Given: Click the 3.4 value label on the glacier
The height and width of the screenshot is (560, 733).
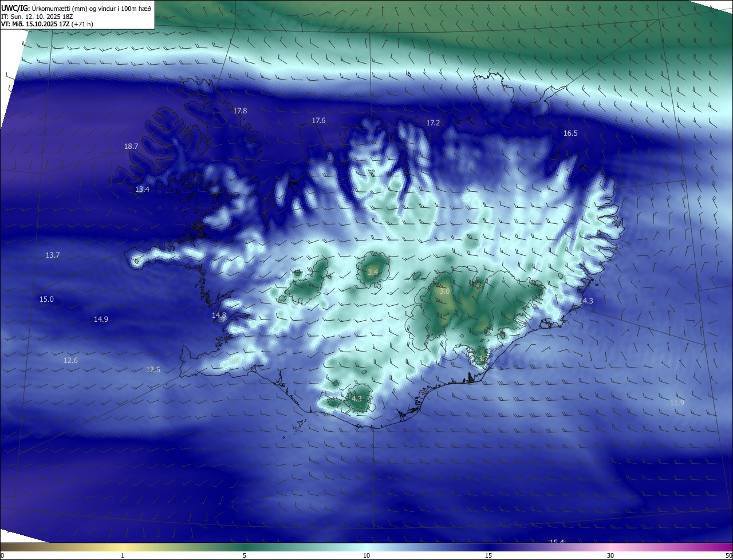Looking at the screenshot, I should click(x=373, y=272).
